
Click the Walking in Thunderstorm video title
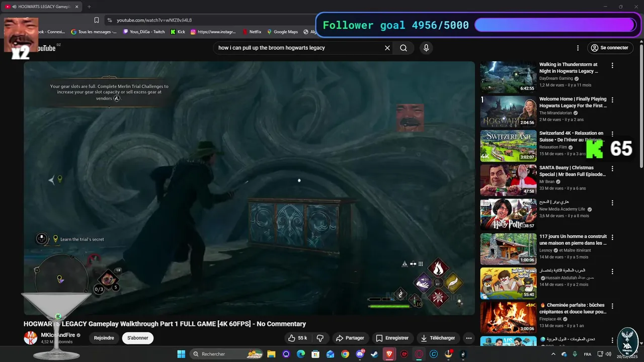pyautogui.click(x=569, y=68)
